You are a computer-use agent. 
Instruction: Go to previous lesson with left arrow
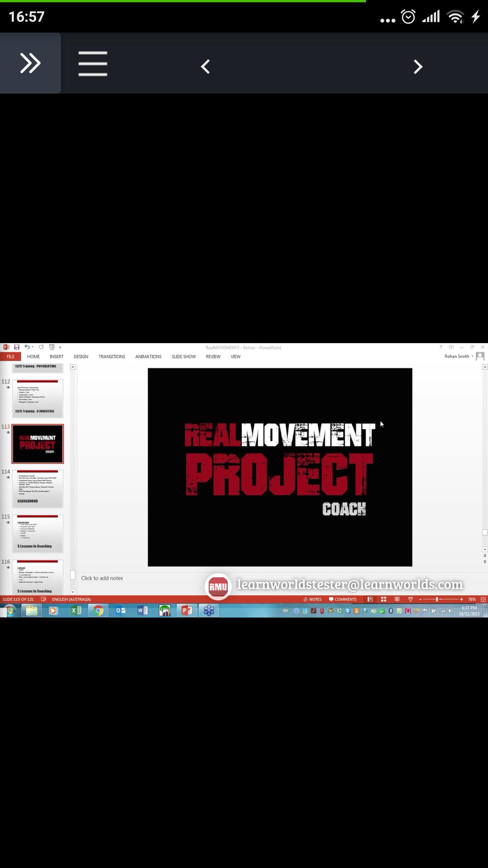[x=206, y=67]
